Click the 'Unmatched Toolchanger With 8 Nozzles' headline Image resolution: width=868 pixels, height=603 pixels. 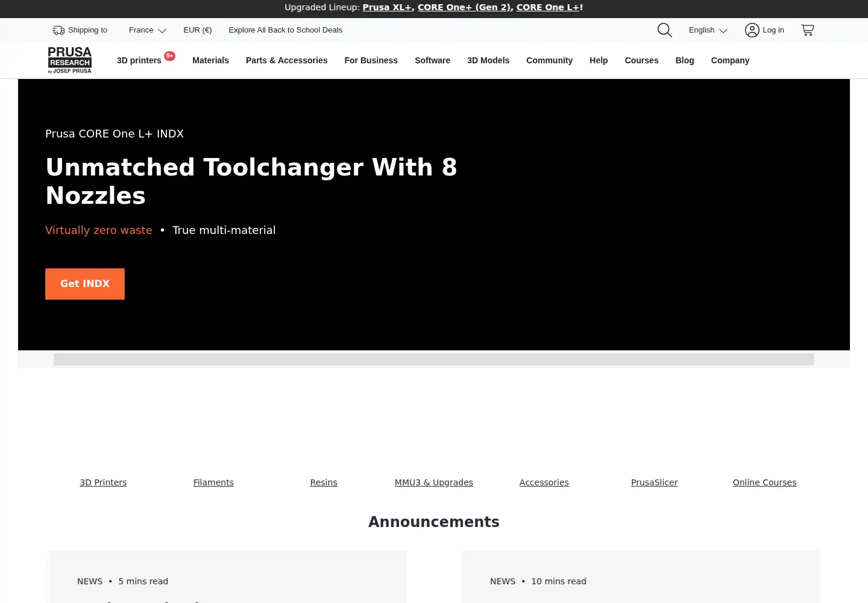tap(251, 182)
